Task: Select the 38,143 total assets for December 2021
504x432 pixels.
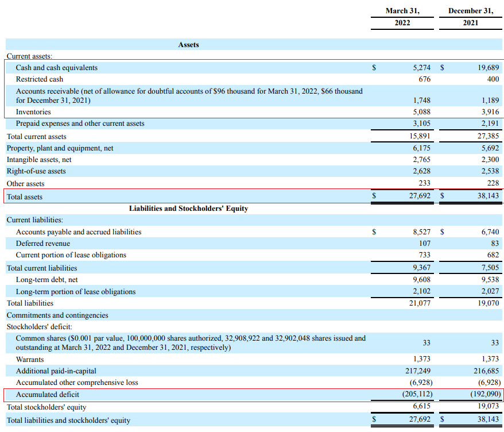Action: tap(488, 195)
